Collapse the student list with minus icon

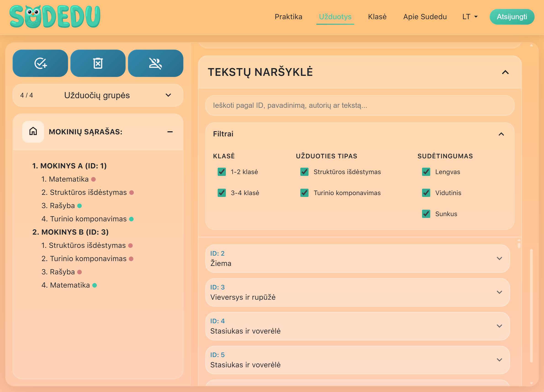[x=170, y=132]
